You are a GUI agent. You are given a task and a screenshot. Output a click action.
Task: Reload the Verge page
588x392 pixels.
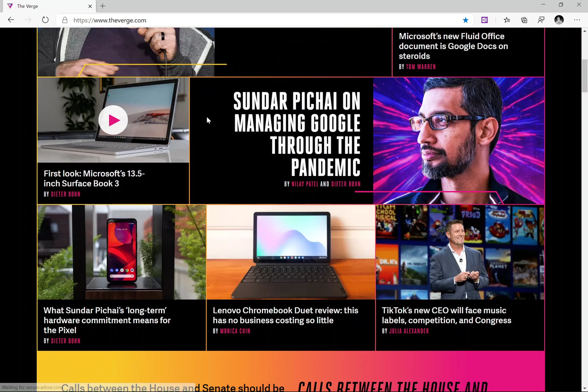[x=45, y=20]
